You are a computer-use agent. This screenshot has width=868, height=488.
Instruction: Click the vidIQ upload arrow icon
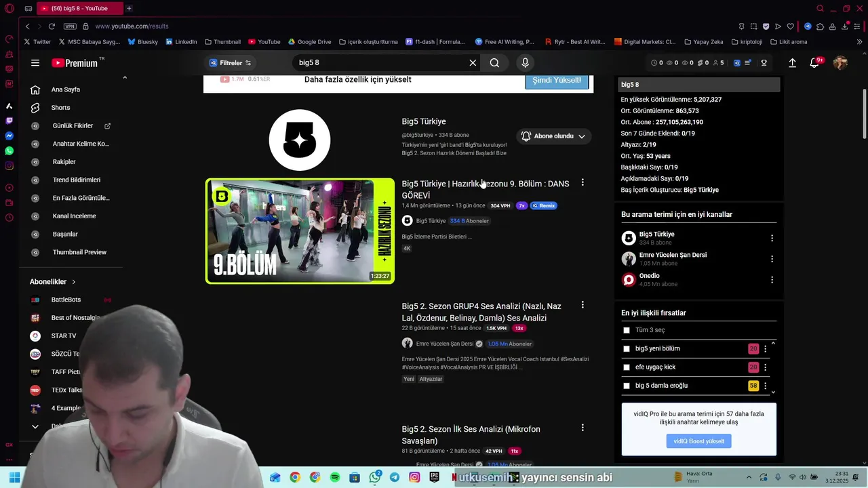792,63
